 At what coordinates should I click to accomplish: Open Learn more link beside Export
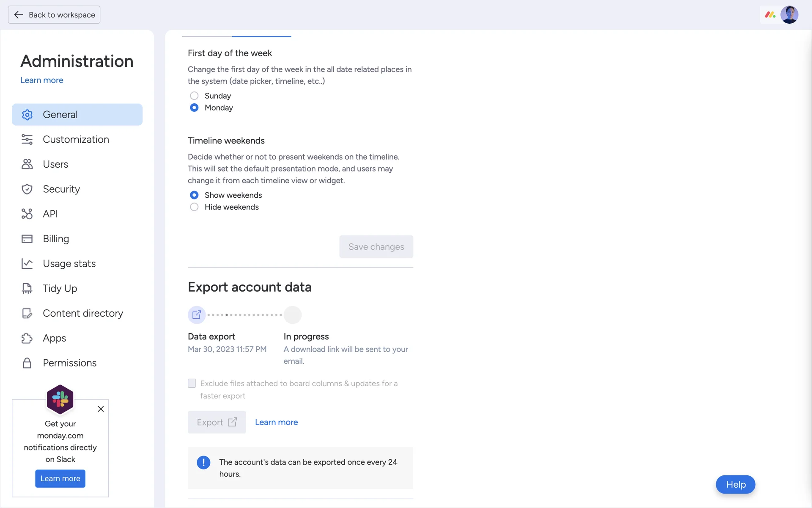276,422
